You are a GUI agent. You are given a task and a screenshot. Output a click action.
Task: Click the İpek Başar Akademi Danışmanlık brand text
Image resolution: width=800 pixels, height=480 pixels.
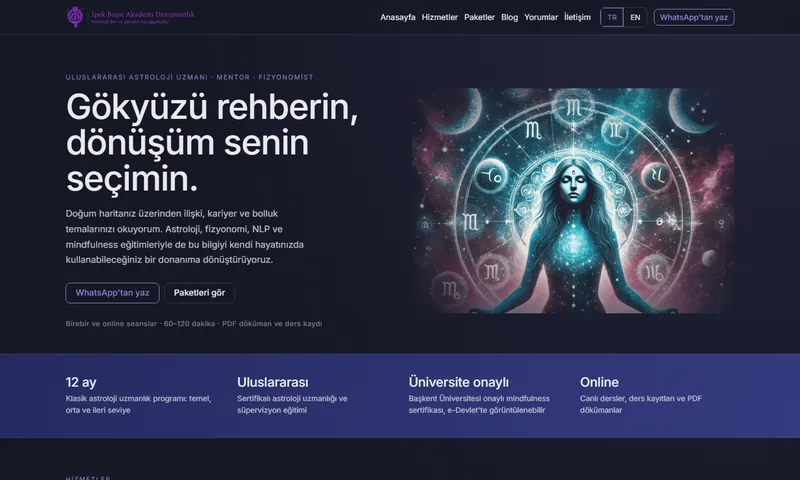[x=142, y=15]
